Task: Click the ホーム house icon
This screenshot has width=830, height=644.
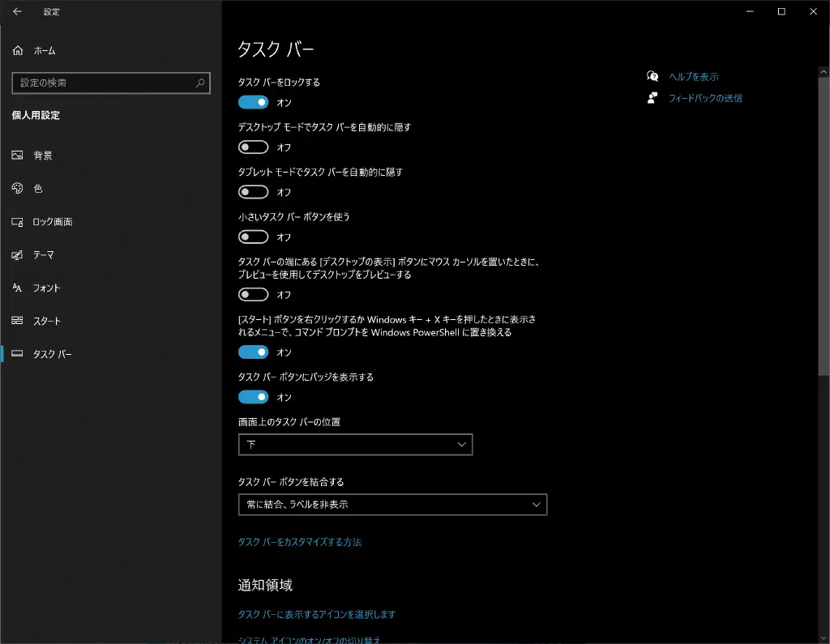Action: coord(18,51)
